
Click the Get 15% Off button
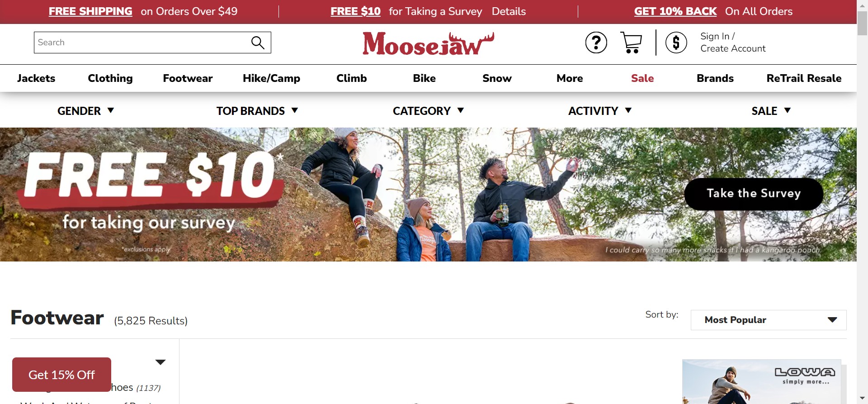pos(61,375)
